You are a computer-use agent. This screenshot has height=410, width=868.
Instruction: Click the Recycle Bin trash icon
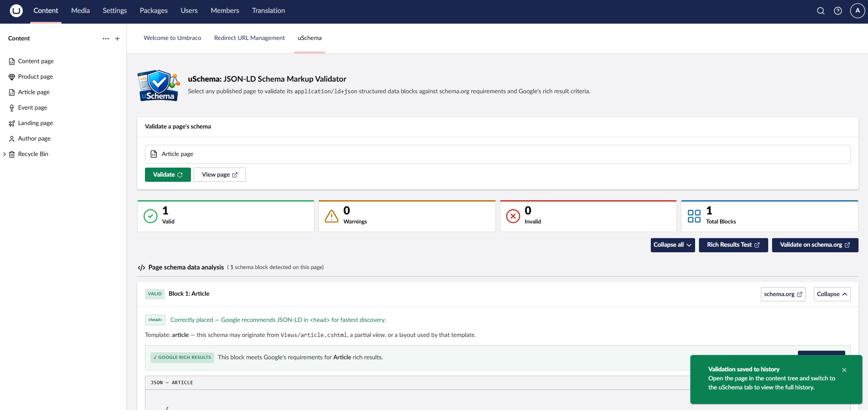12,154
